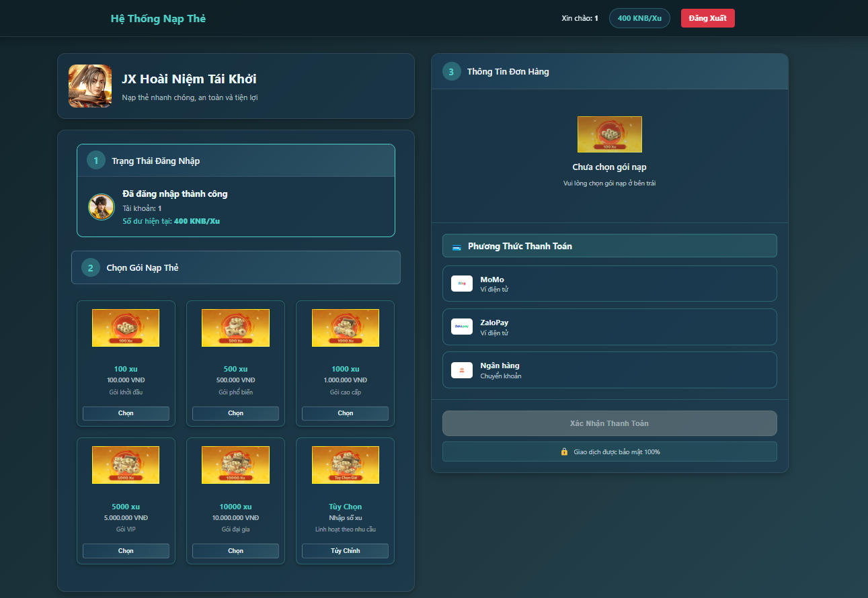Viewport: 868px width, 598px height.
Task: Click the credit card icon beside payment heading
Action: (x=457, y=247)
